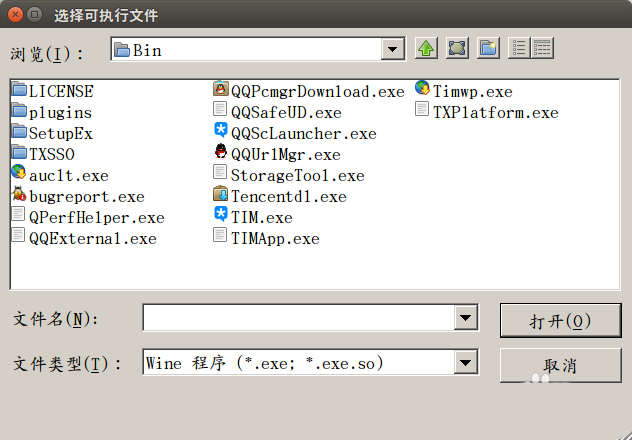Select the file name TXPlatform.exe
Image resolution: width=632 pixels, height=440 pixels.
(x=496, y=113)
